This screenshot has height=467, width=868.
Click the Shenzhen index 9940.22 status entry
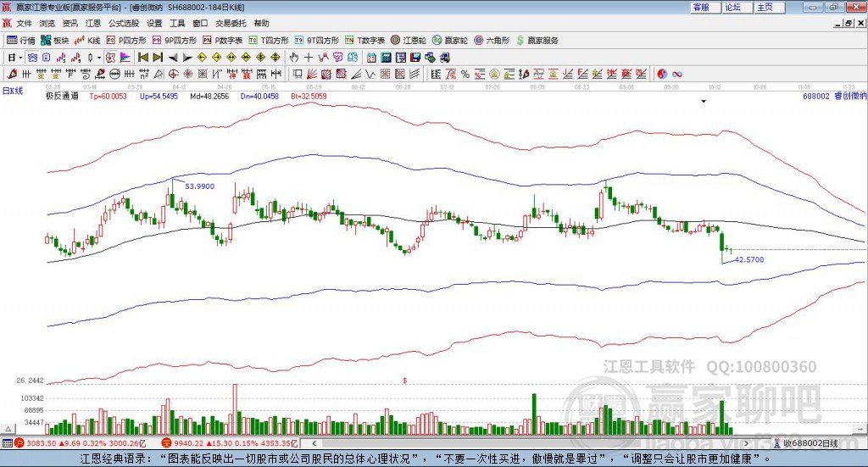tap(229, 443)
